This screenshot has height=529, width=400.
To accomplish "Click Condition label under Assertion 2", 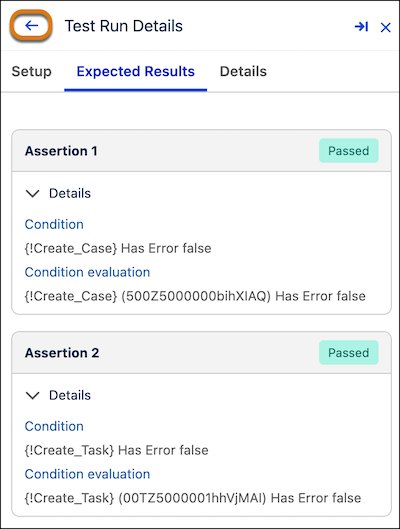I will tap(54, 426).
